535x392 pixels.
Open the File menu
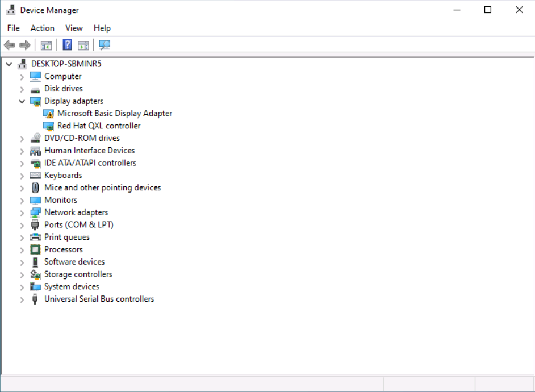point(13,28)
